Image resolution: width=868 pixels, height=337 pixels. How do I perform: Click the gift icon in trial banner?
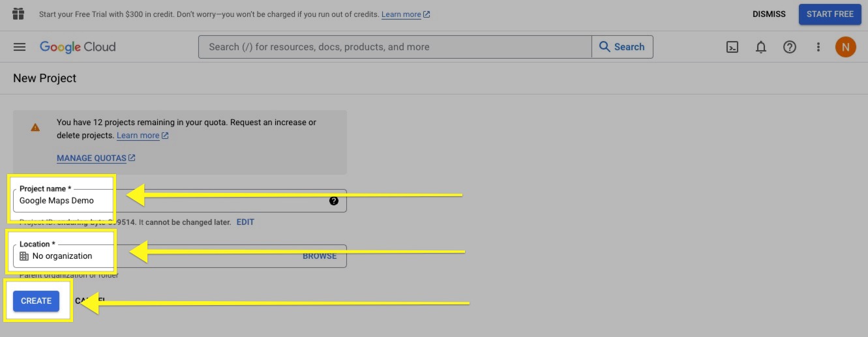18,14
